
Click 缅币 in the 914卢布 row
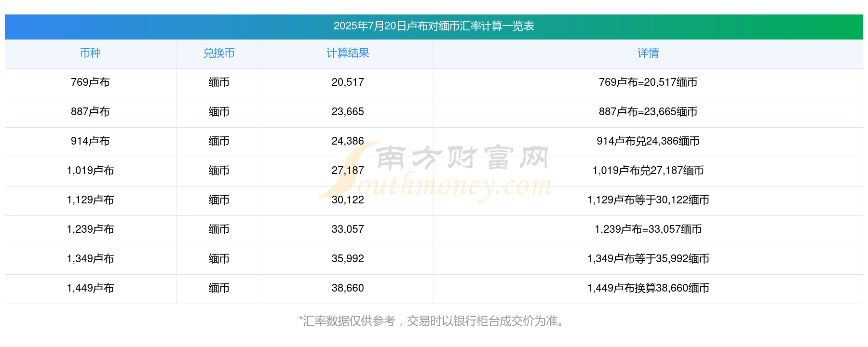(219, 141)
